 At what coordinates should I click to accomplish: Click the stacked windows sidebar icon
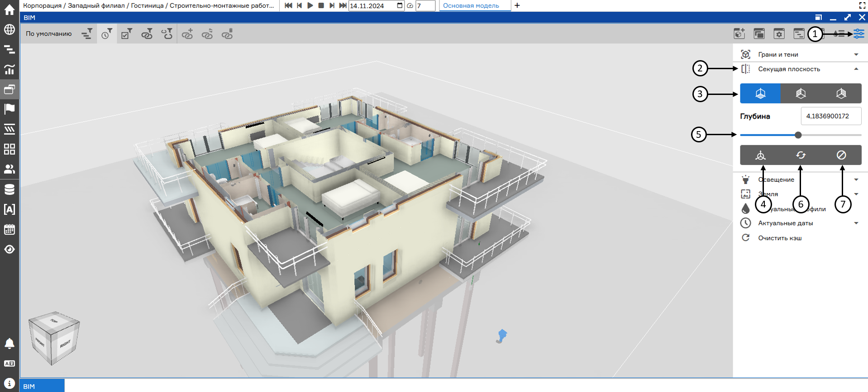(10, 89)
